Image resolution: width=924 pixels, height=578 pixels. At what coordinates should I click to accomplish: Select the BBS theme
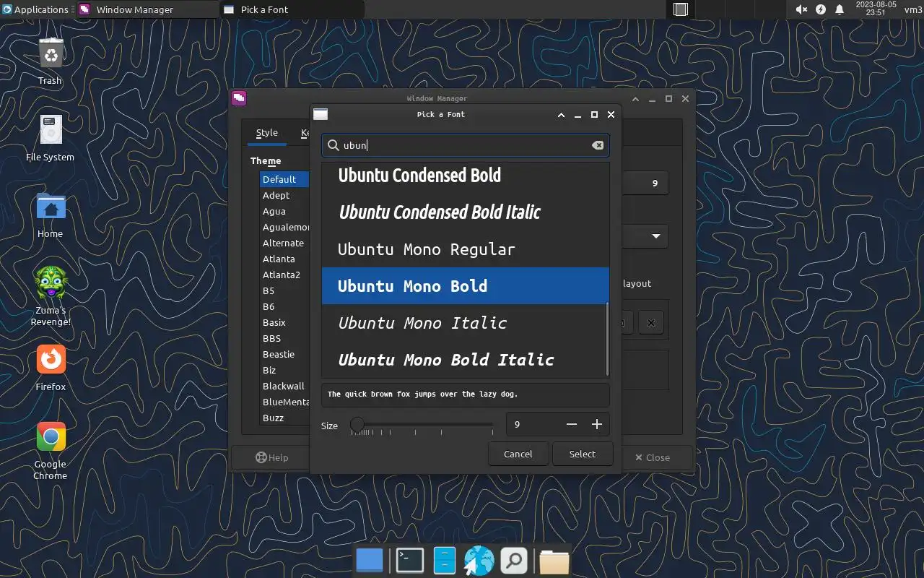(x=284, y=338)
